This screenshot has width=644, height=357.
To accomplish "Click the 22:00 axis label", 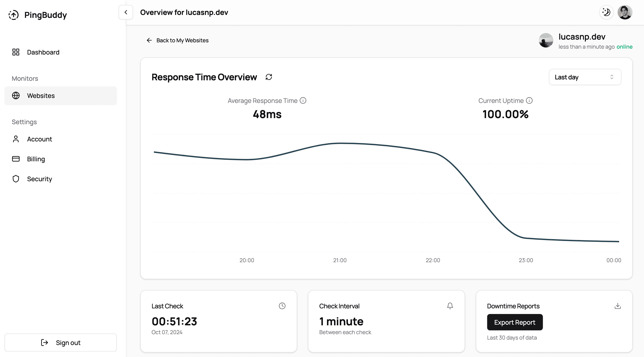I will [433, 260].
